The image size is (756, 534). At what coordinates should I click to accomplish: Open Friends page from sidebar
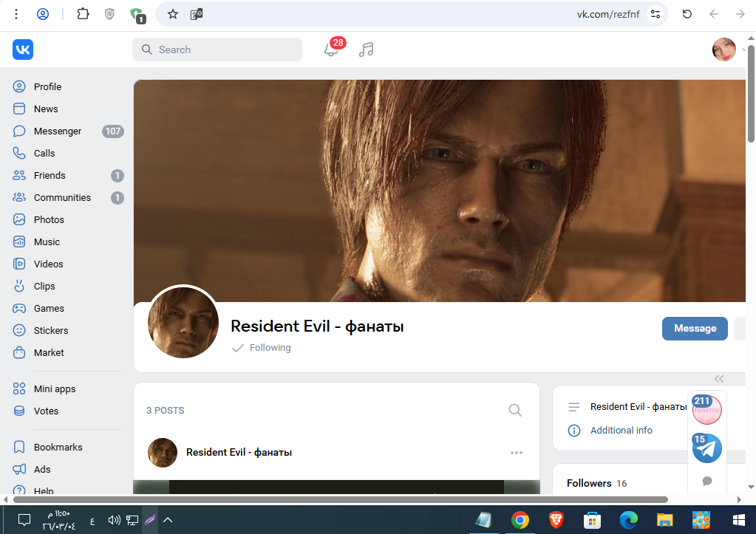(x=50, y=176)
